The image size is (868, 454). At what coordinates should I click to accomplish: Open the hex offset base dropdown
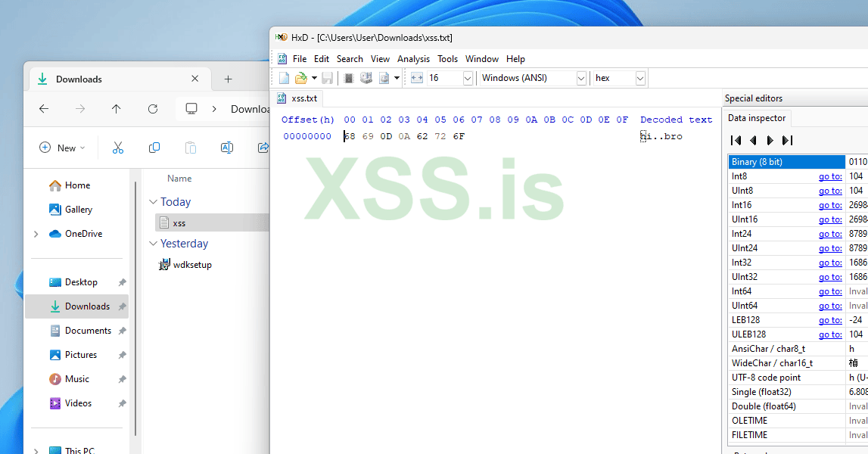coord(640,78)
